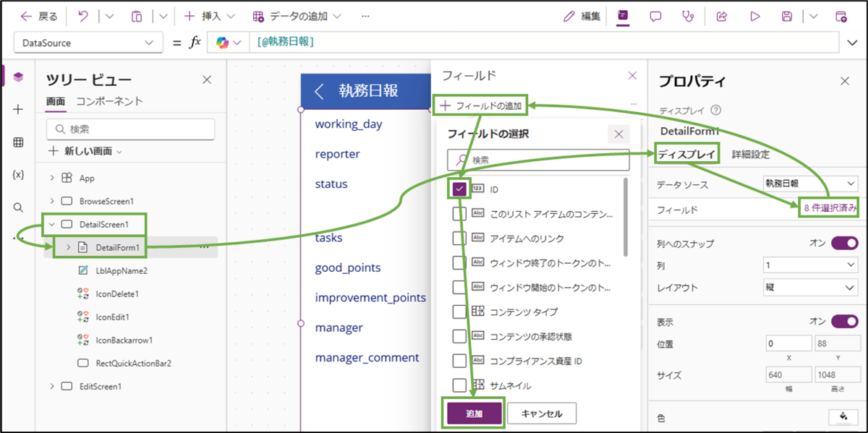This screenshot has width=868, height=433.
Task: Select the ディスプレイ properties tab
Action: click(686, 154)
